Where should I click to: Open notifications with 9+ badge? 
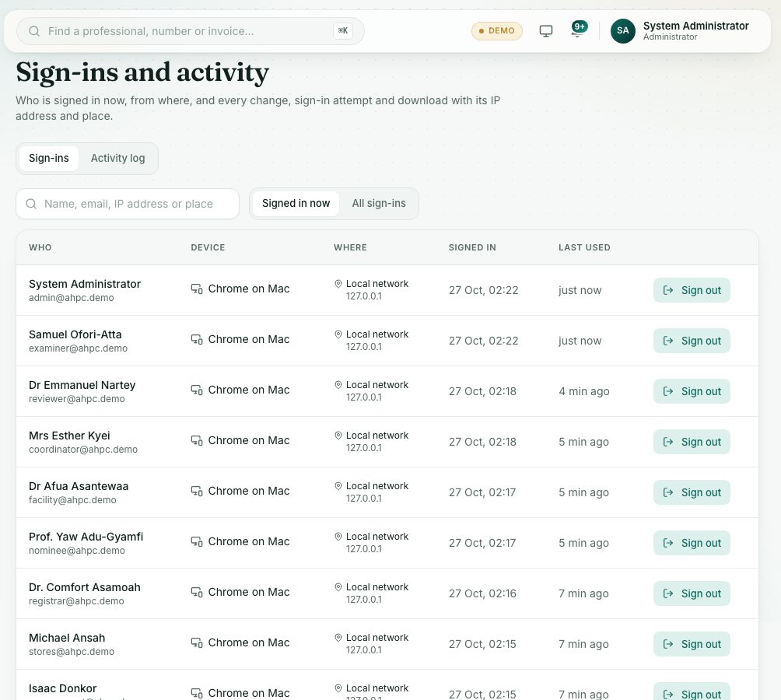tap(578, 30)
